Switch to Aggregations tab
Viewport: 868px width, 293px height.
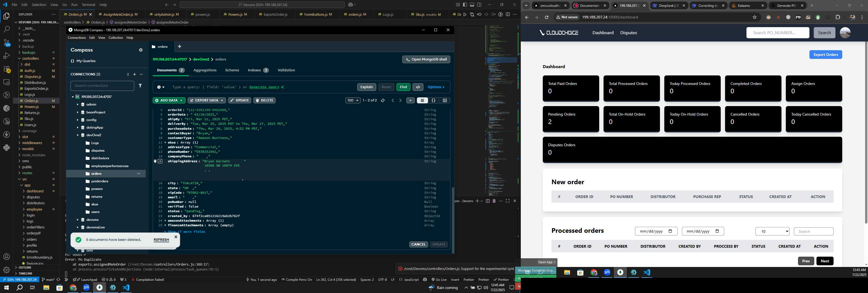coord(205,70)
